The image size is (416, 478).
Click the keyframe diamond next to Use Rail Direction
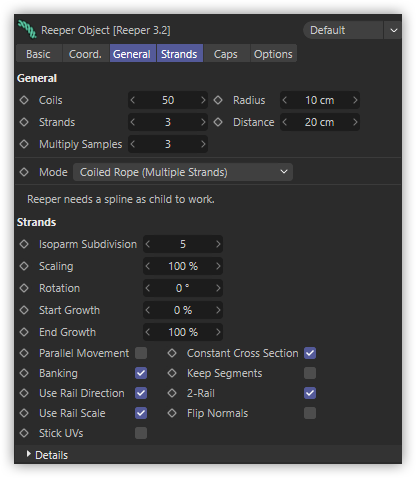tap(24, 393)
